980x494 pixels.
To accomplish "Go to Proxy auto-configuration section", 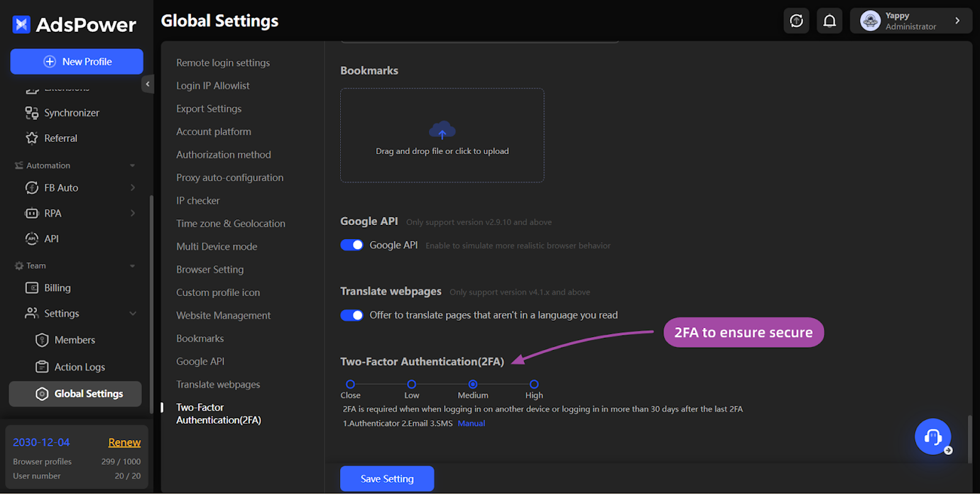I will pyautogui.click(x=230, y=178).
